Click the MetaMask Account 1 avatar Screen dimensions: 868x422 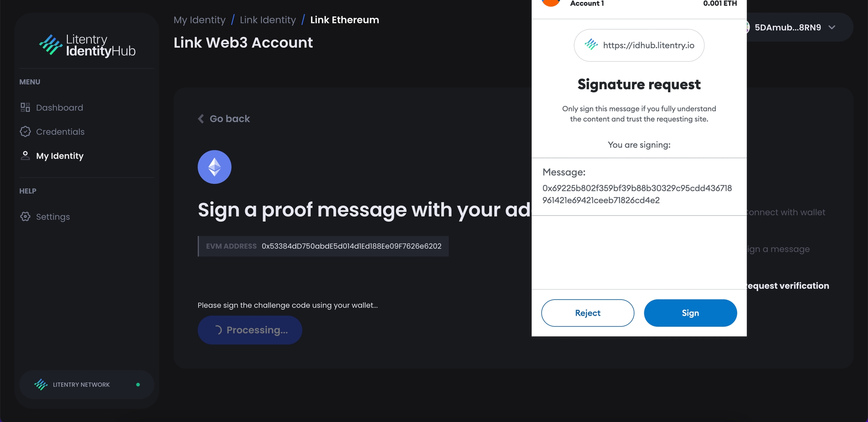point(551,2)
